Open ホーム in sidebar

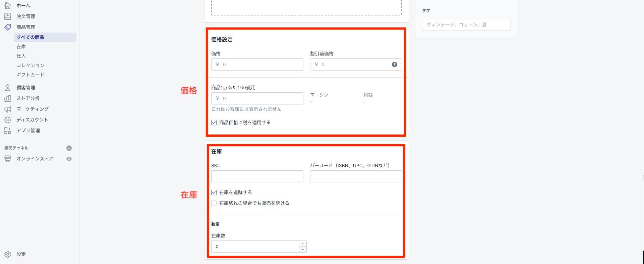[x=23, y=6]
